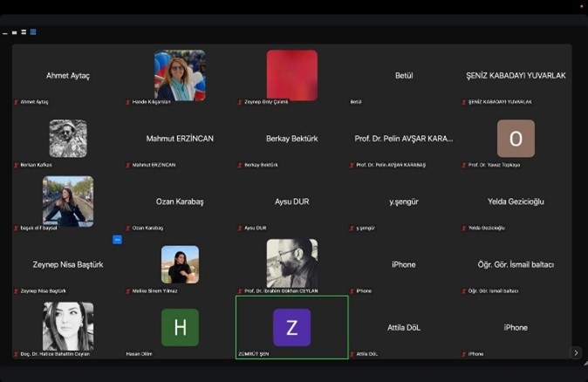
Task: Select Melike Sinem Yılmaz's photo
Action: 180,264
